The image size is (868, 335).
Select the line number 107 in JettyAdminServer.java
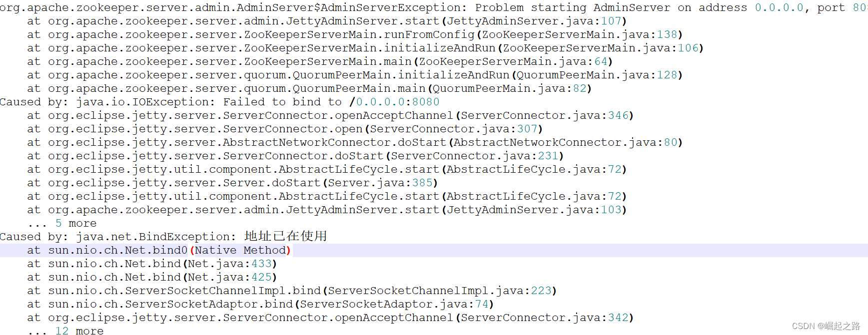[x=611, y=21]
